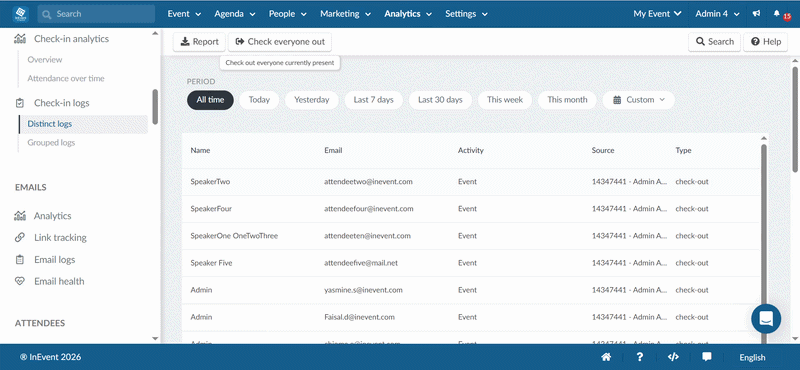
Task: Click the Activity column header
Action: (x=471, y=151)
